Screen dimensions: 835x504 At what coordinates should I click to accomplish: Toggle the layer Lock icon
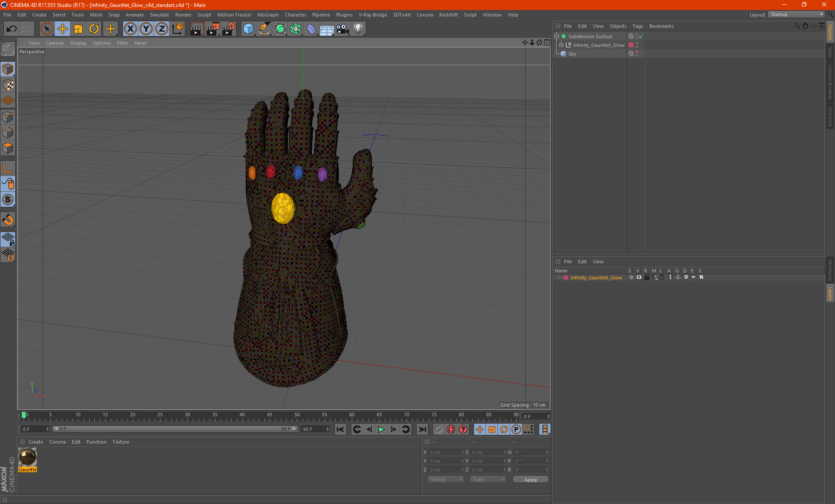(x=662, y=277)
